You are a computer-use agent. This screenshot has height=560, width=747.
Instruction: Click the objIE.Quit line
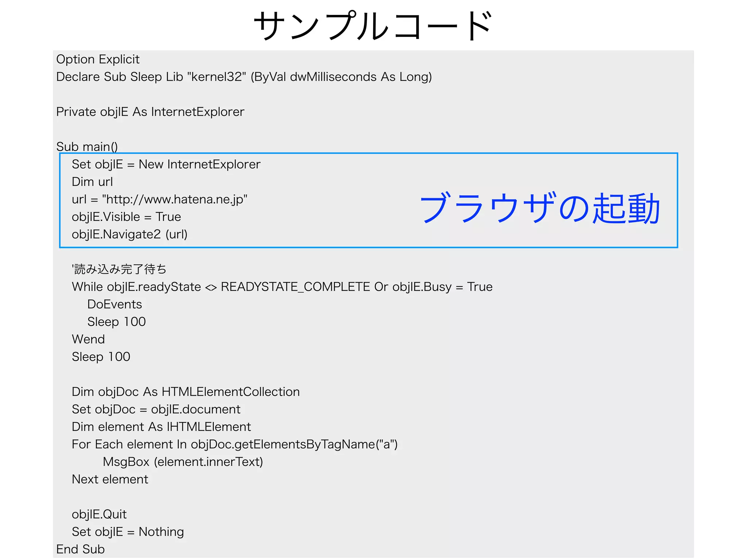pyautogui.click(x=99, y=514)
